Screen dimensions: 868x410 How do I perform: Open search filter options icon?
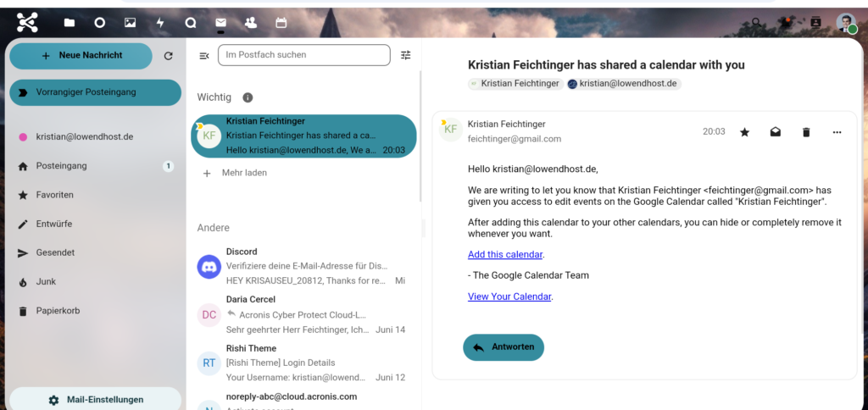click(x=406, y=55)
